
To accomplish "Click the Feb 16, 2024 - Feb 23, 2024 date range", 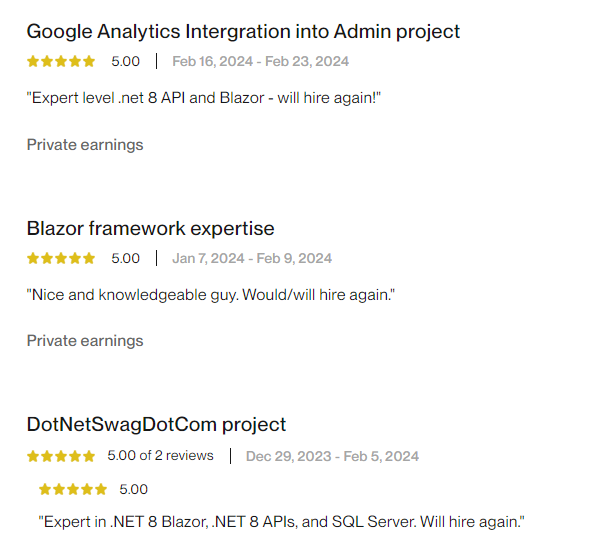I will (261, 61).
